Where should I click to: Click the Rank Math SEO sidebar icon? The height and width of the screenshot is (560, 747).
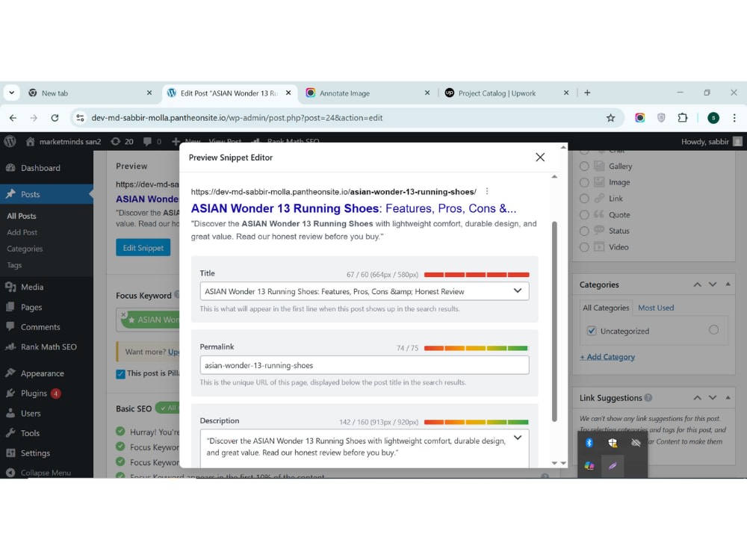tap(10, 346)
